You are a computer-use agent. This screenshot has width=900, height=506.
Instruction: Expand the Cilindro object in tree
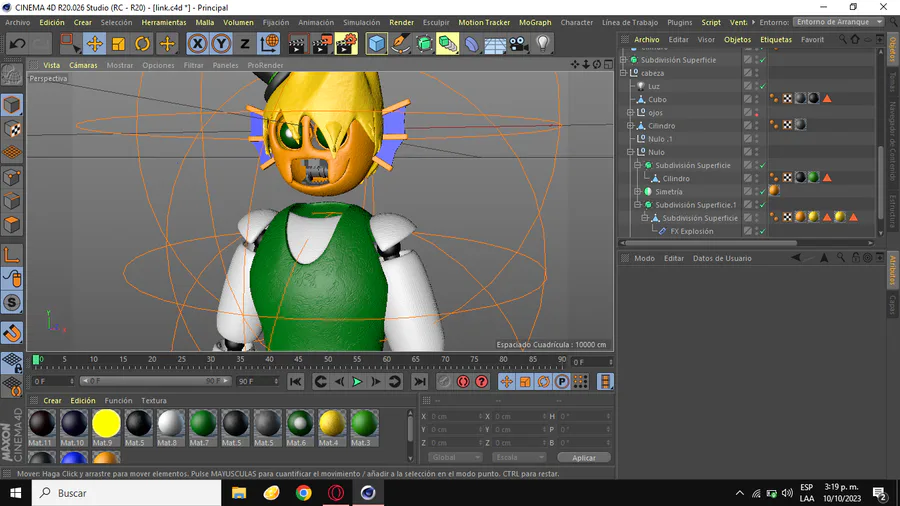tap(631, 126)
